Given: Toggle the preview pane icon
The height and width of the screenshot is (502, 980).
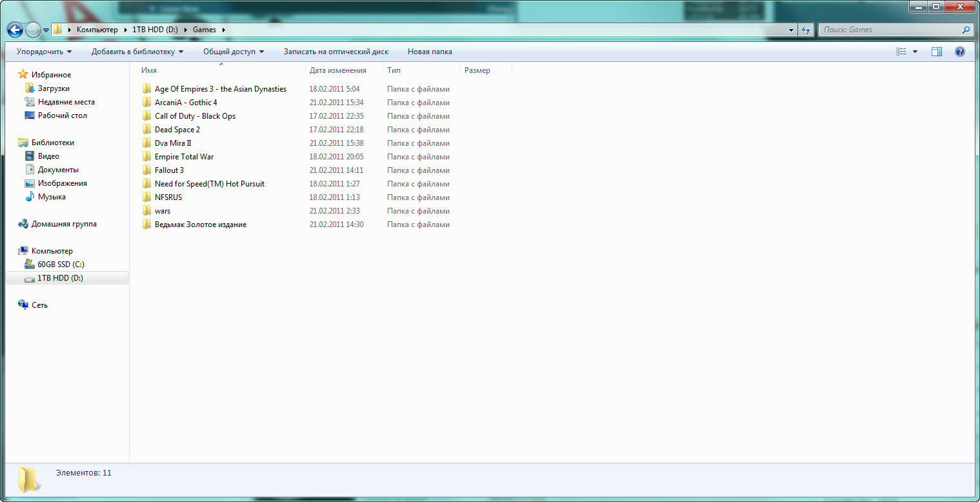Looking at the screenshot, I should 937,52.
